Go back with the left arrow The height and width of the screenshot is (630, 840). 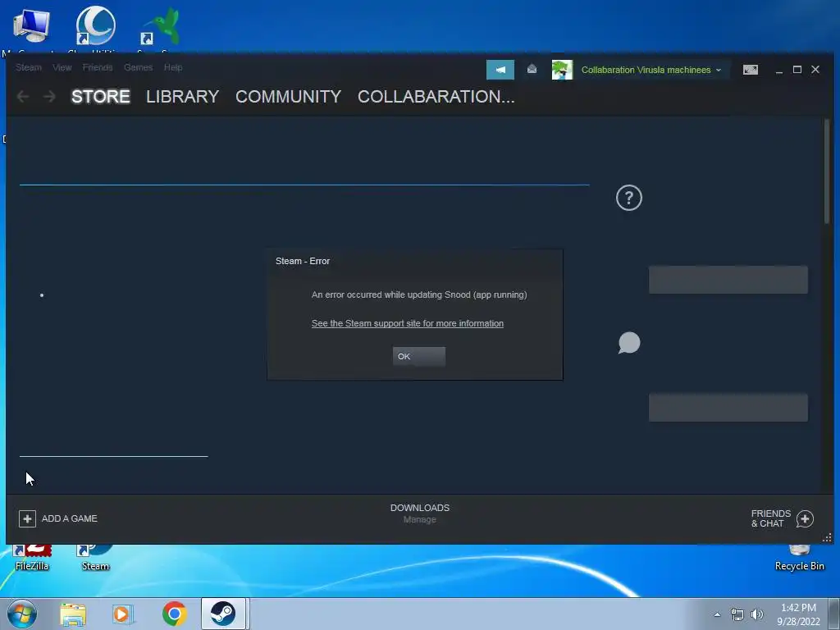point(22,97)
